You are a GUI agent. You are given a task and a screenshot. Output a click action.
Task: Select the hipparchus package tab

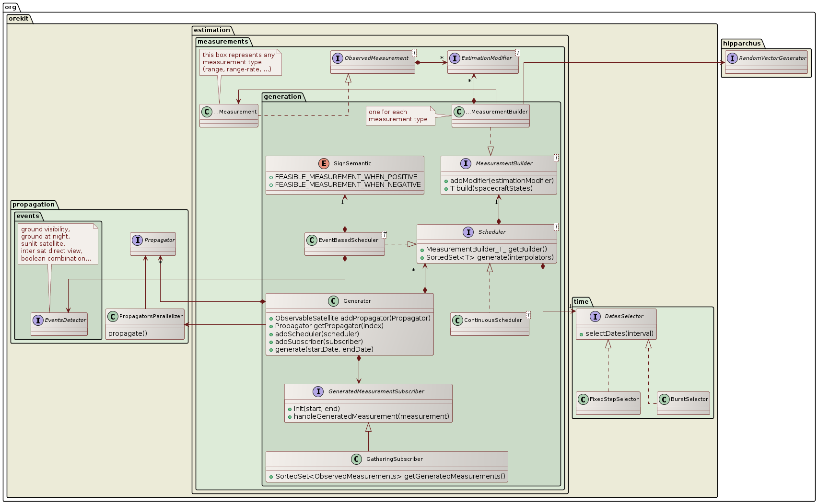point(742,44)
